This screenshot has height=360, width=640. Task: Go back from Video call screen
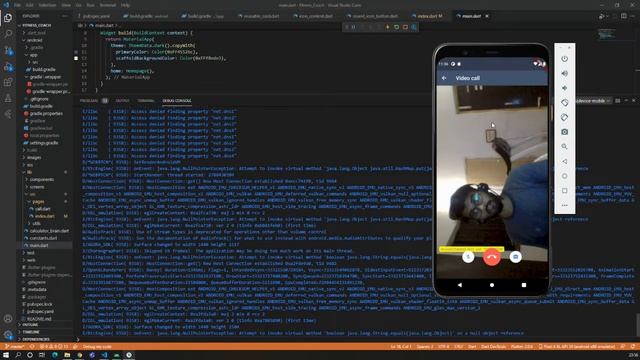point(444,78)
